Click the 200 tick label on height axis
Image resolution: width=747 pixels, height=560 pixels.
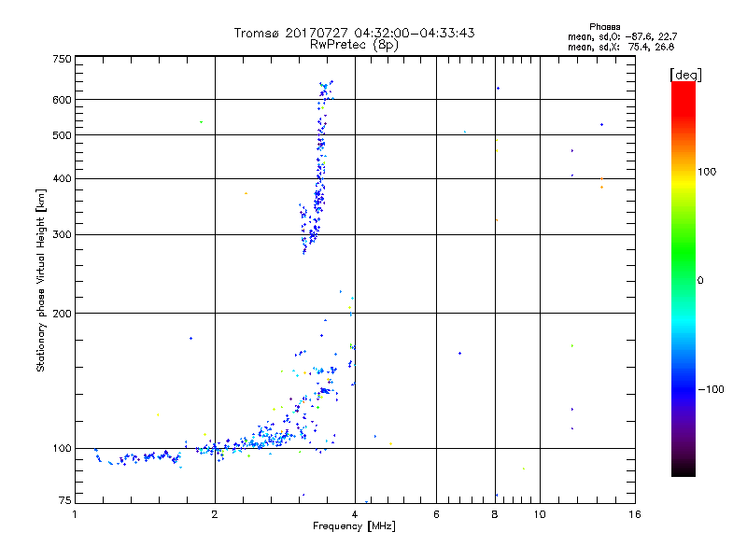tap(62, 314)
